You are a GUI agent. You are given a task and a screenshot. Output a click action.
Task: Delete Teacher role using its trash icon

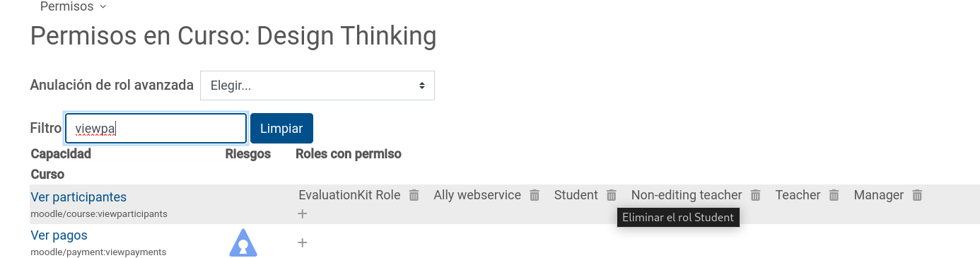(834, 195)
